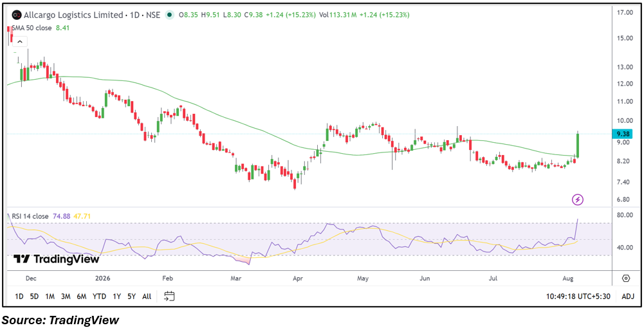Click the Mar time axis label
The height and width of the screenshot is (330, 644).
pyautogui.click(x=235, y=279)
